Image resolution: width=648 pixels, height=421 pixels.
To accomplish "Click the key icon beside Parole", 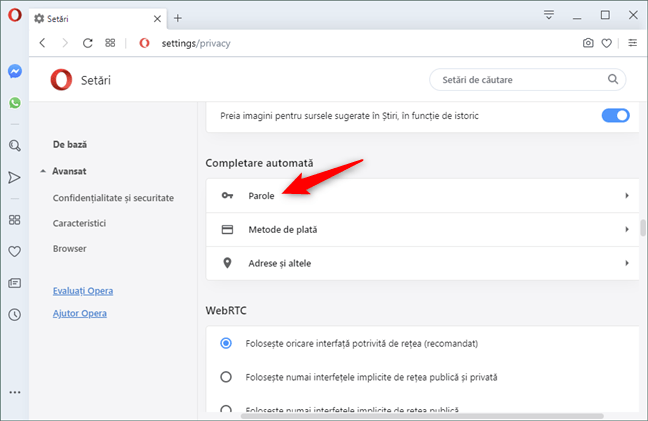I will point(227,195).
